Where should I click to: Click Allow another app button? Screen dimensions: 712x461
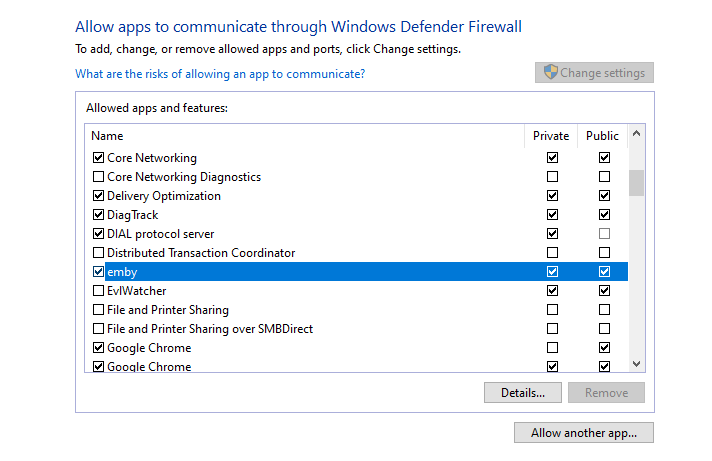584,433
